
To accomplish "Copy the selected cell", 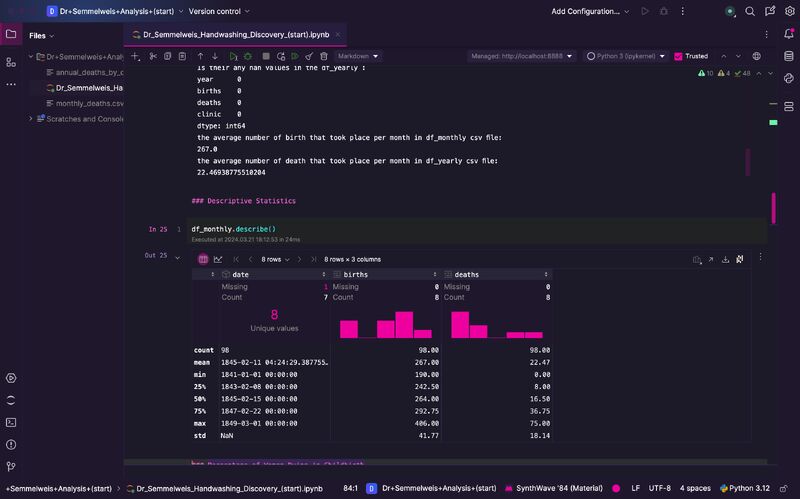I will point(167,56).
